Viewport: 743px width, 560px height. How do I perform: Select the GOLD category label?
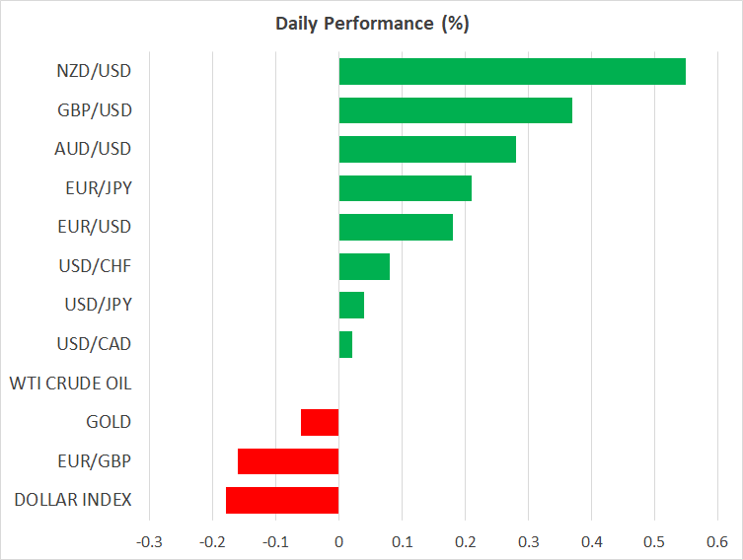(x=109, y=422)
